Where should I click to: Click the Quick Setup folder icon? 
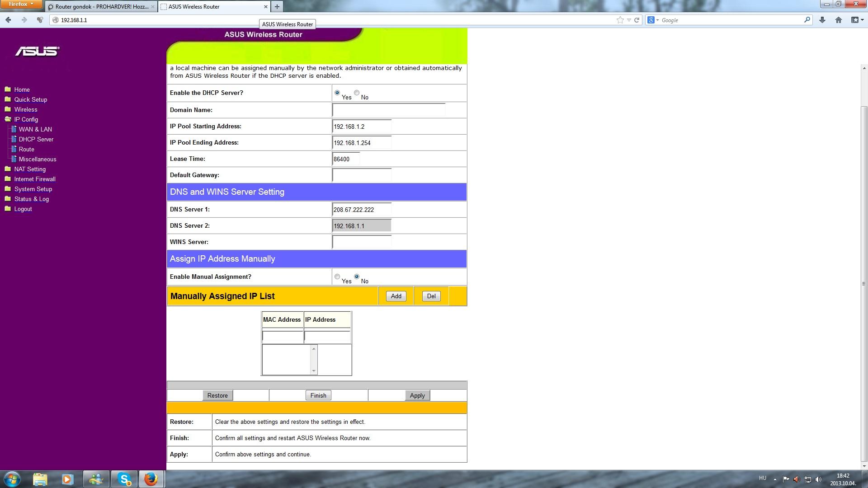8,99
